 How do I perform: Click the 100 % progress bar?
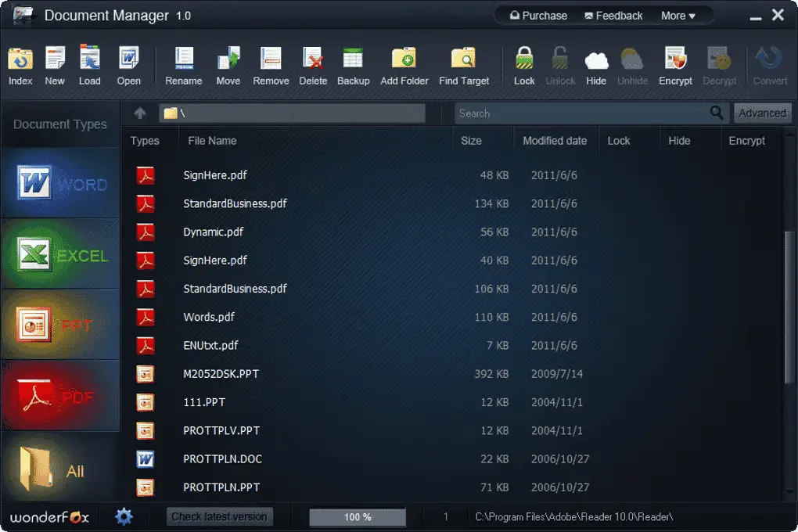click(x=358, y=517)
